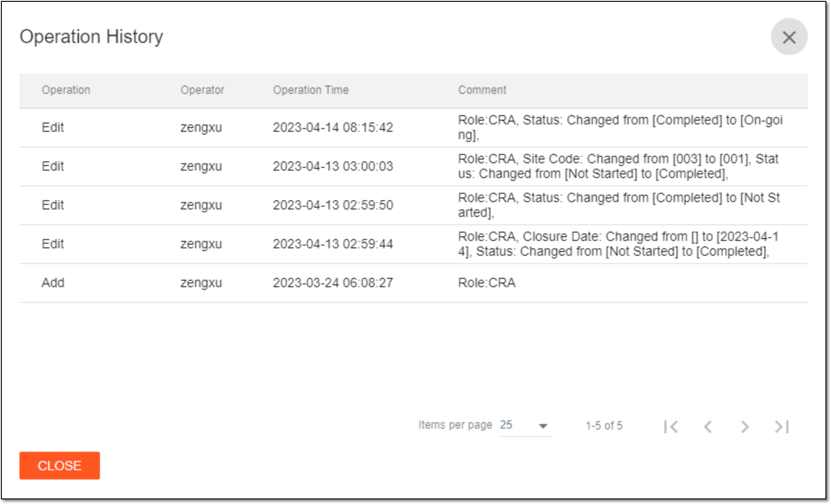Select the timestamp 2023-04-13 02:59:44
The height and width of the screenshot is (504, 831).
pos(333,244)
